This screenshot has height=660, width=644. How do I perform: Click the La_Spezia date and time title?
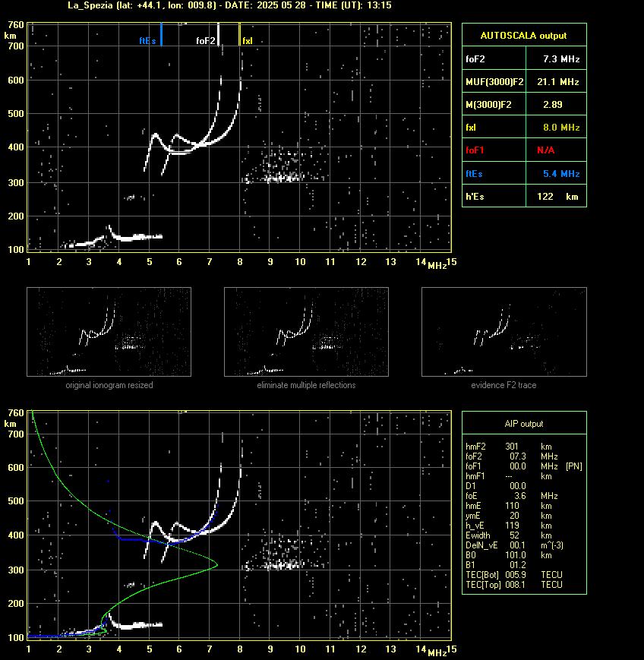tap(230, 5)
